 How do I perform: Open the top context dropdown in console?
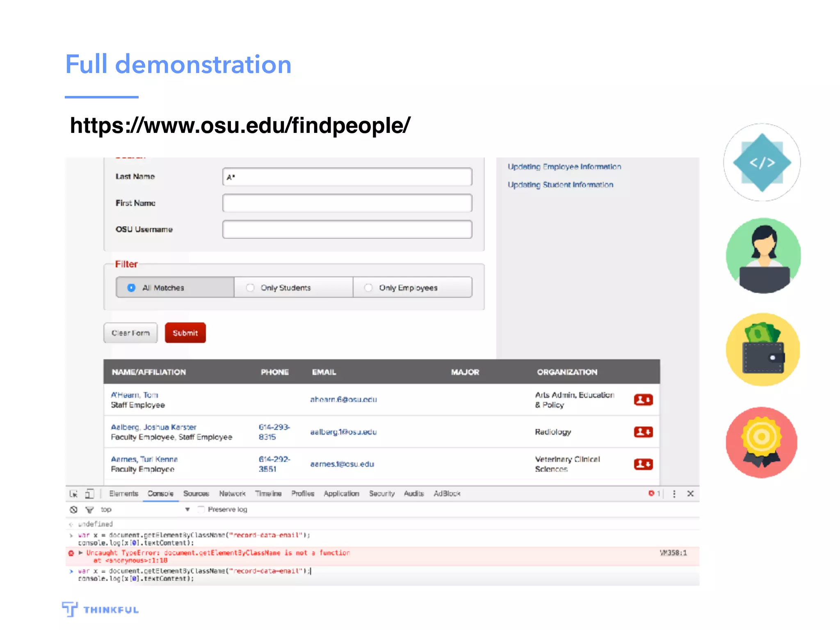click(146, 509)
